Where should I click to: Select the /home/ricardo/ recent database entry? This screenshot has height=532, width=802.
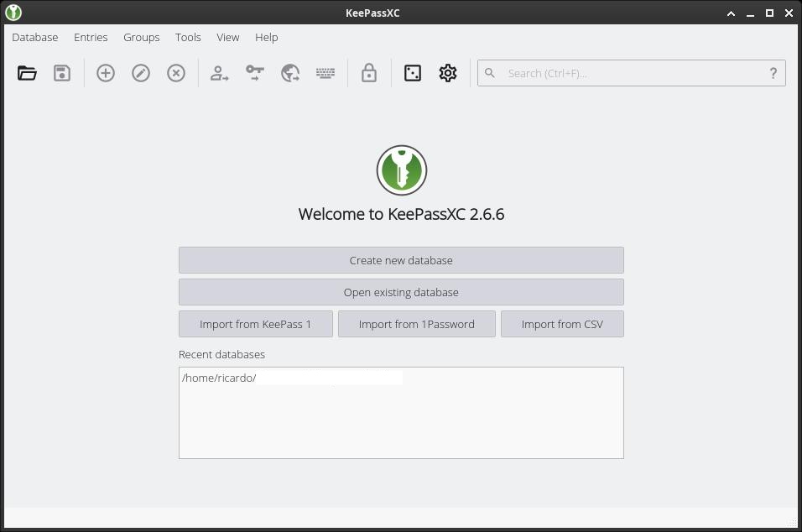(401, 378)
